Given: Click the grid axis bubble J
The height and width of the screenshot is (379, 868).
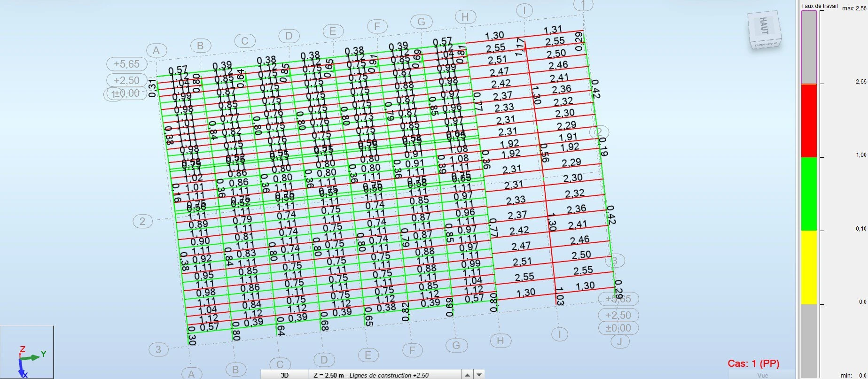Looking at the screenshot, I should coord(620,341).
